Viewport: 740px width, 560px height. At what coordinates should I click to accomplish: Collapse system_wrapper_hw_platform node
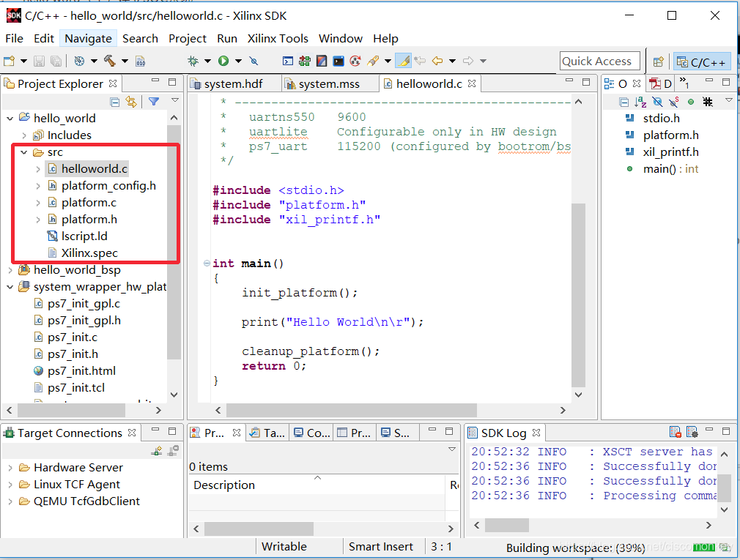(10, 287)
